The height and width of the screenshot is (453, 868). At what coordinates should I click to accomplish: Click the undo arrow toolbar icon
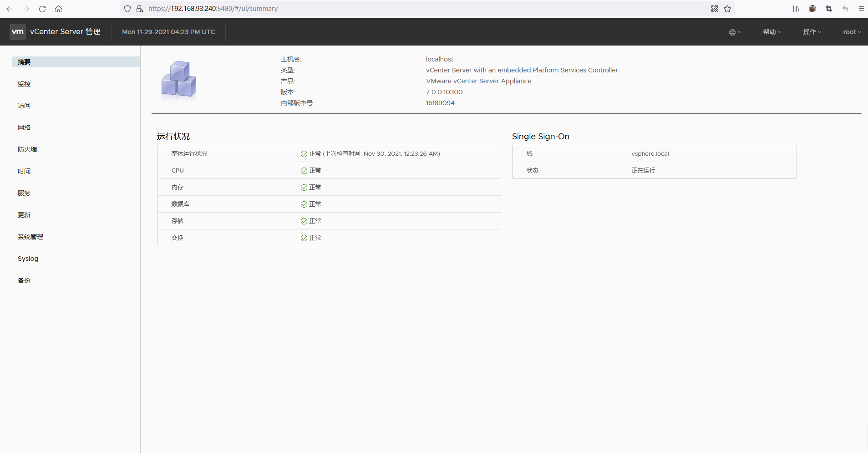point(845,9)
